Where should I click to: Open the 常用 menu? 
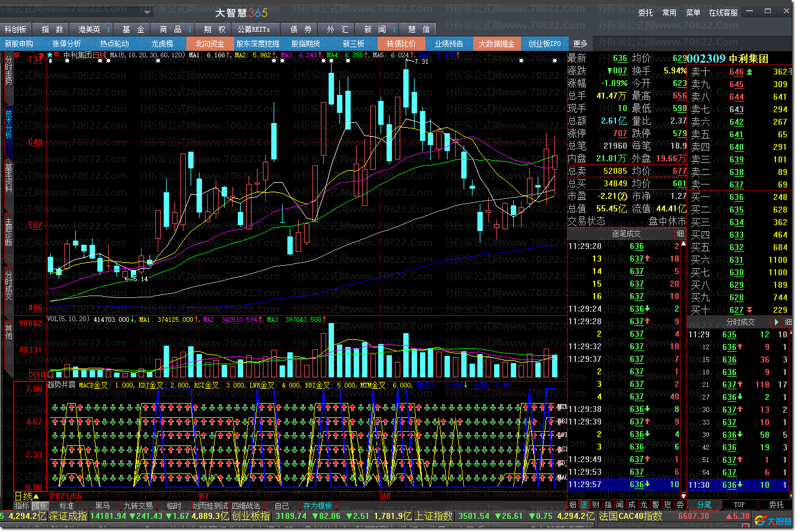669,13
